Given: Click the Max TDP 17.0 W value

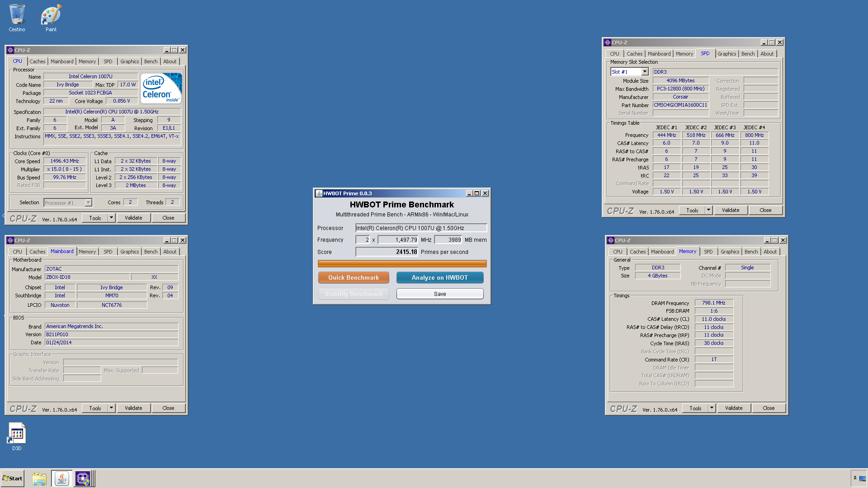Looking at the screenshot, I should pos(128,85).
